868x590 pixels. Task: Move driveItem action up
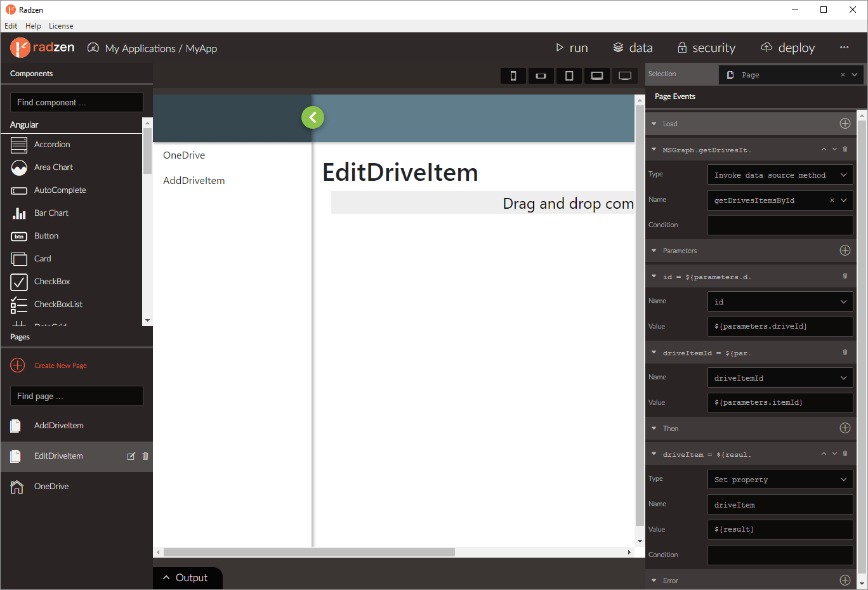click(x=824, y=454)
